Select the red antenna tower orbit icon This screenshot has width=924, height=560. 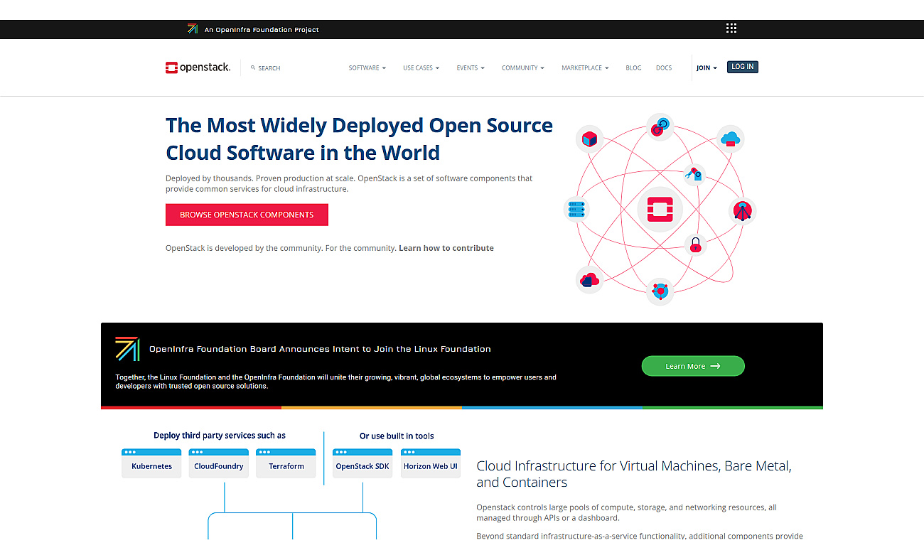pos(743,210)
